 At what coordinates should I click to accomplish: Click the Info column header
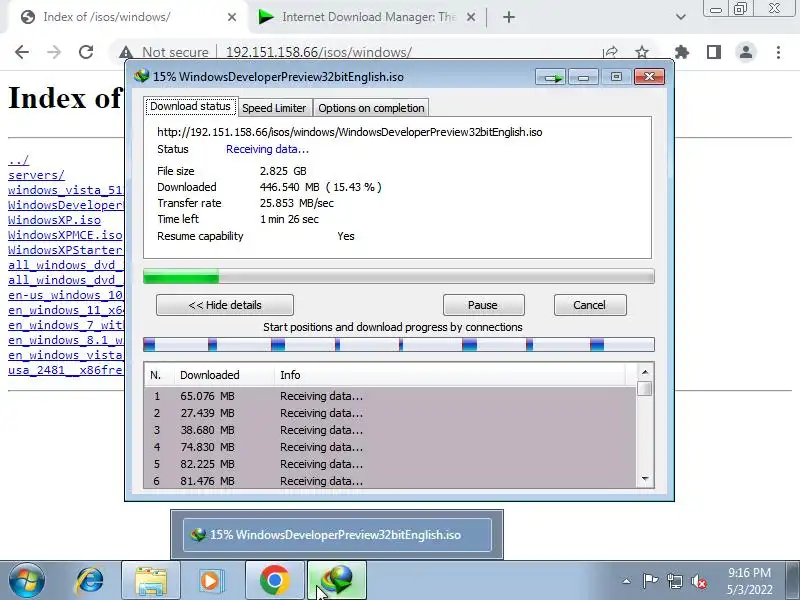tap(449, 375)
